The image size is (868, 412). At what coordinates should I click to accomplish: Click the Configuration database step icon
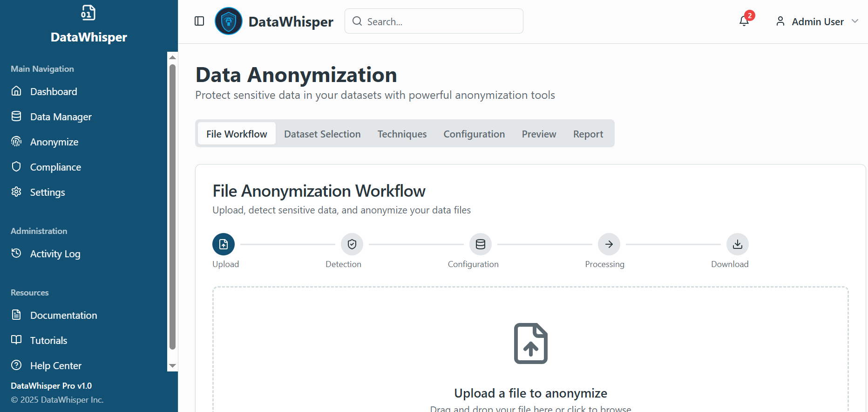coord(481,244)
